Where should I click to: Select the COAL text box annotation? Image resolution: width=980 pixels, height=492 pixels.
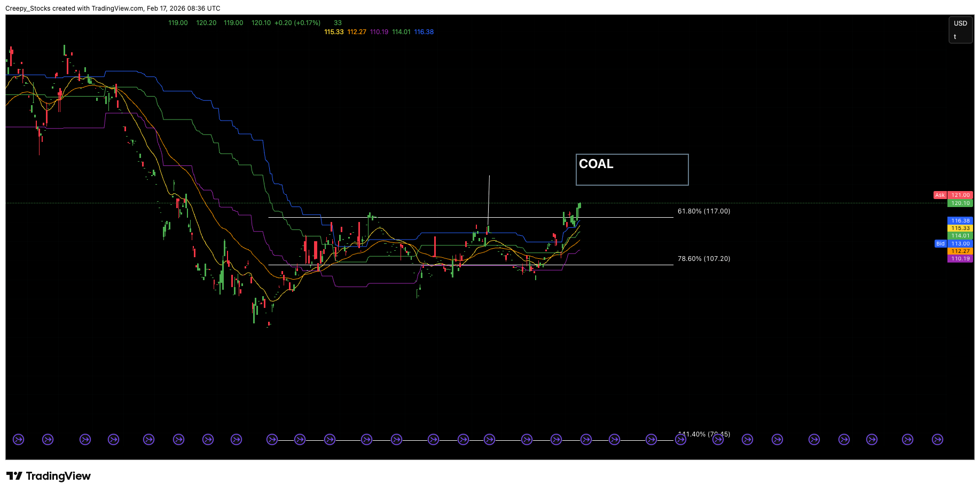point(632,170)
